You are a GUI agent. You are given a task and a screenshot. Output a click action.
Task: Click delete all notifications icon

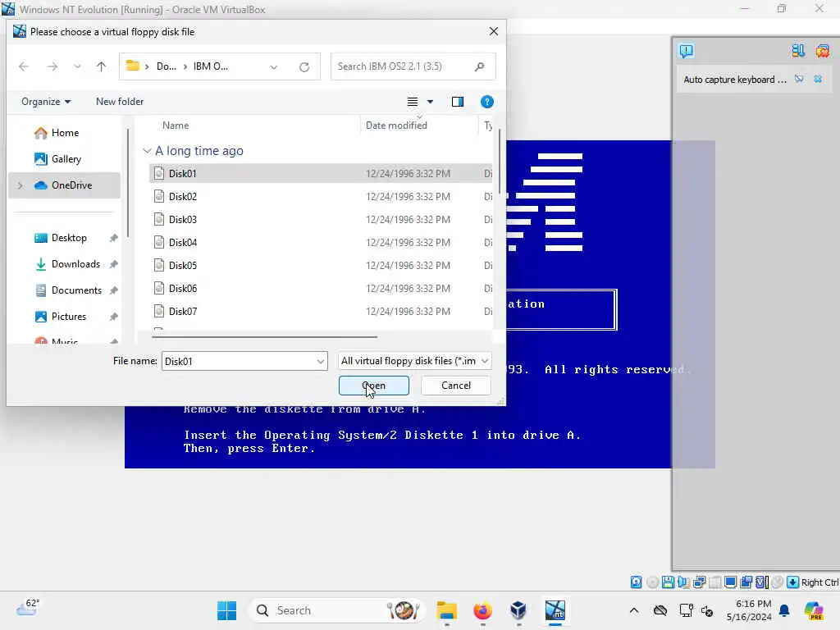[822, 51]
